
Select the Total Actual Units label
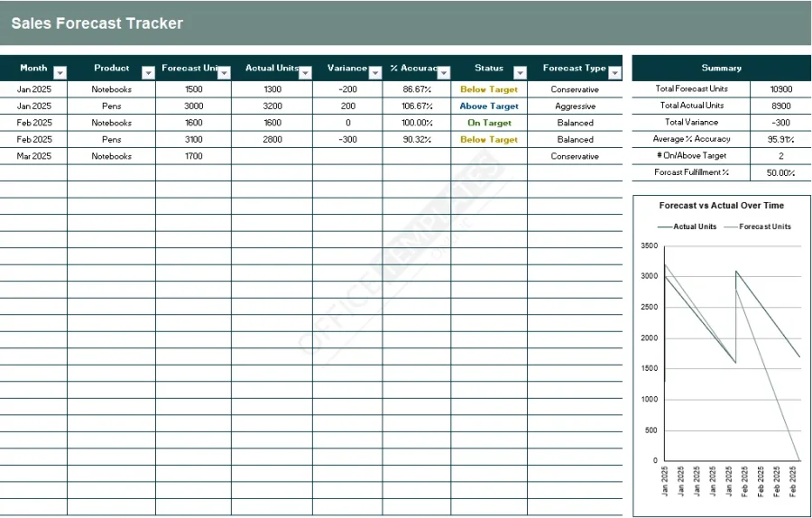tap(692, 106)
